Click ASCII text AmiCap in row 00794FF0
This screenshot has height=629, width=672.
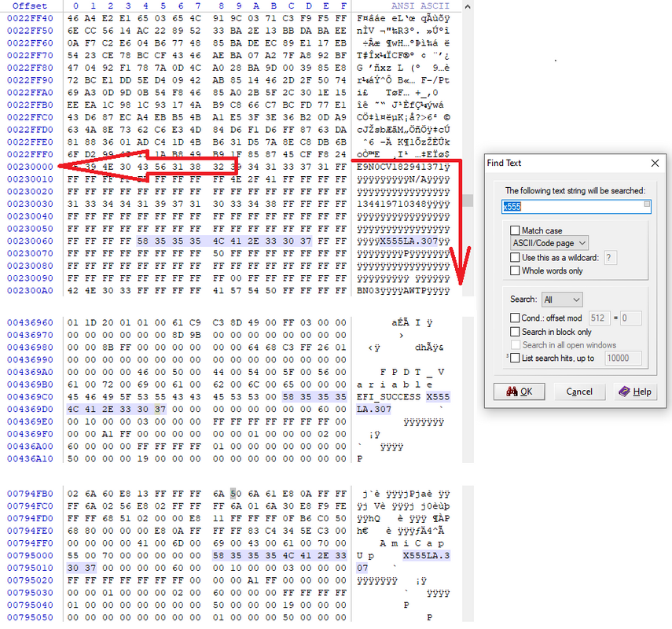click(412, 543)
